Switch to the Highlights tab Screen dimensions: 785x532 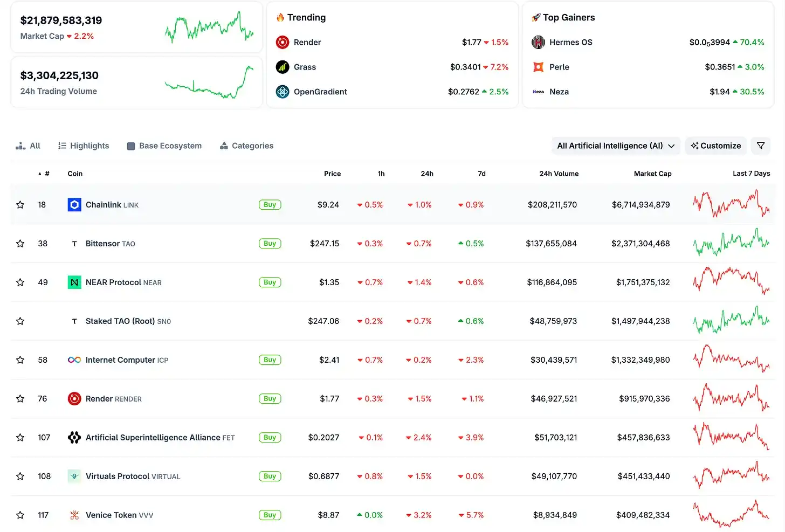coord(84,146)
